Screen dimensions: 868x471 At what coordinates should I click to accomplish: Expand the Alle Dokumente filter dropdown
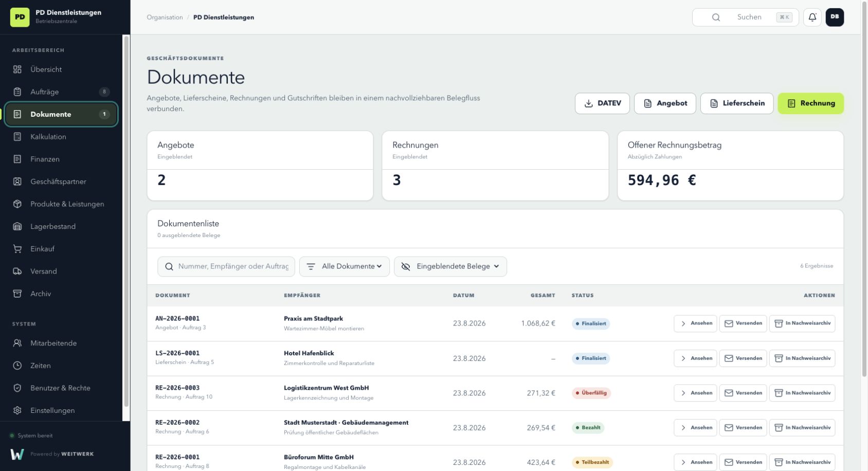click(x=345, y=266)
